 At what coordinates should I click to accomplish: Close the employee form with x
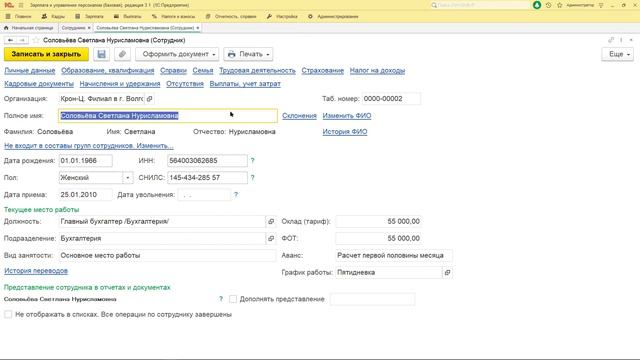(x=631, y=40)
